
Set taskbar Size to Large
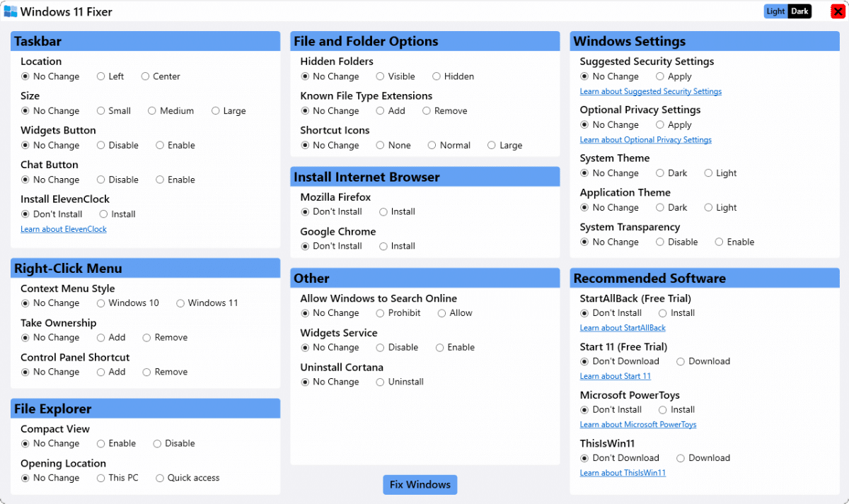215,110
